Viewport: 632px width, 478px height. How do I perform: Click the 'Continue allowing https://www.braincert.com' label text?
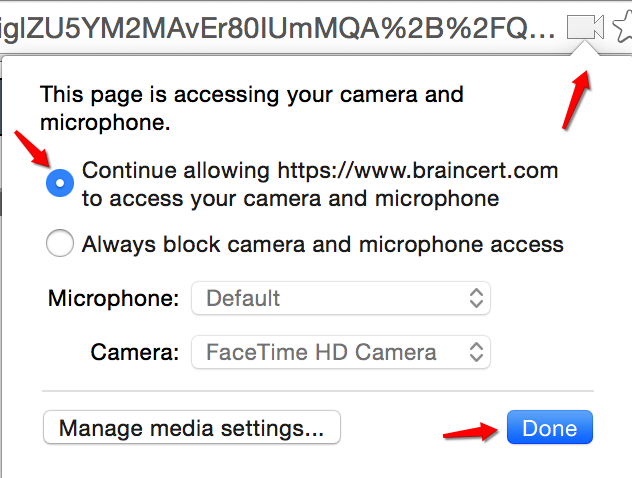click(x=320, y=170)
